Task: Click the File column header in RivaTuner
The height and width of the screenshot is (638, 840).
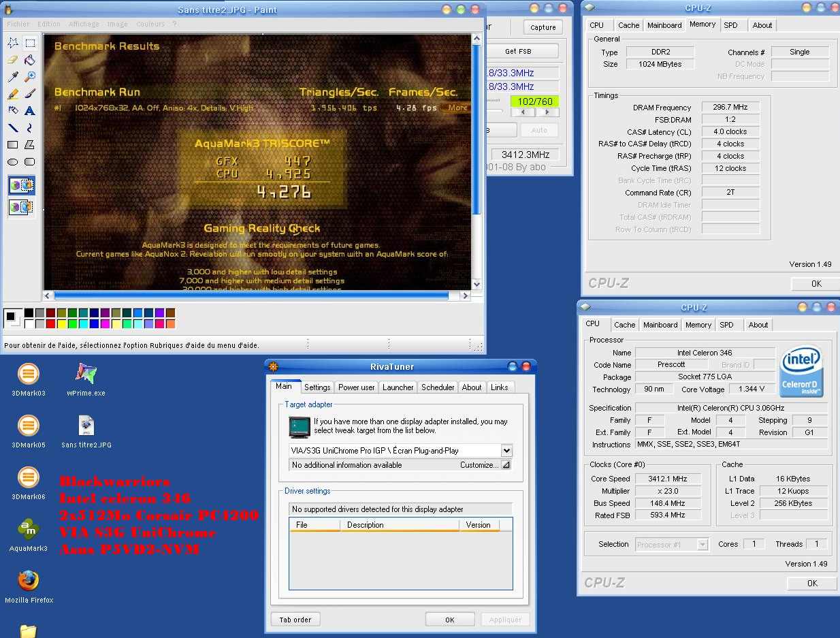Action: 314,525
